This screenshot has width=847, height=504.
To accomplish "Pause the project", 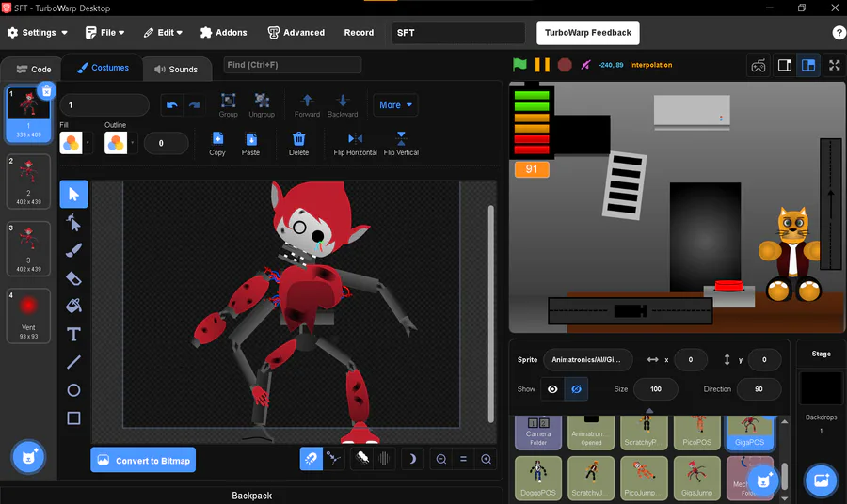I will coord(542,65).
